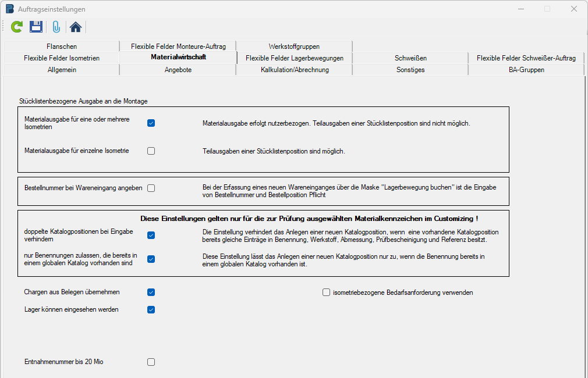Toggle nur Benennungen zulassen checkbox

(151, 259)
